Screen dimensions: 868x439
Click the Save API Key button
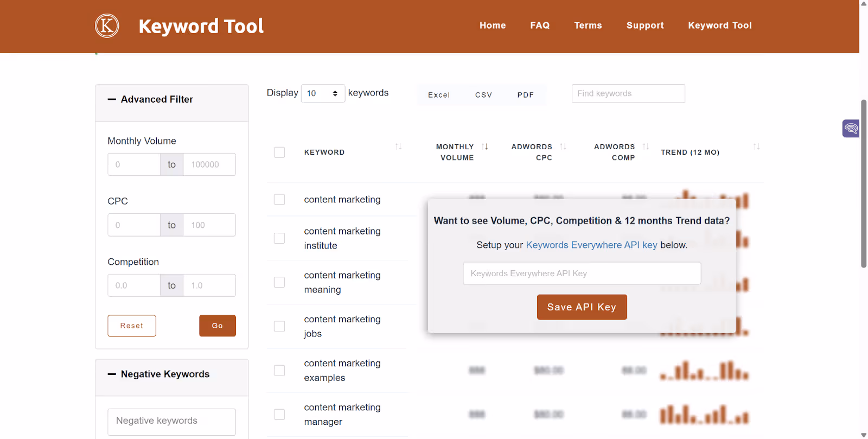point(582,307)
